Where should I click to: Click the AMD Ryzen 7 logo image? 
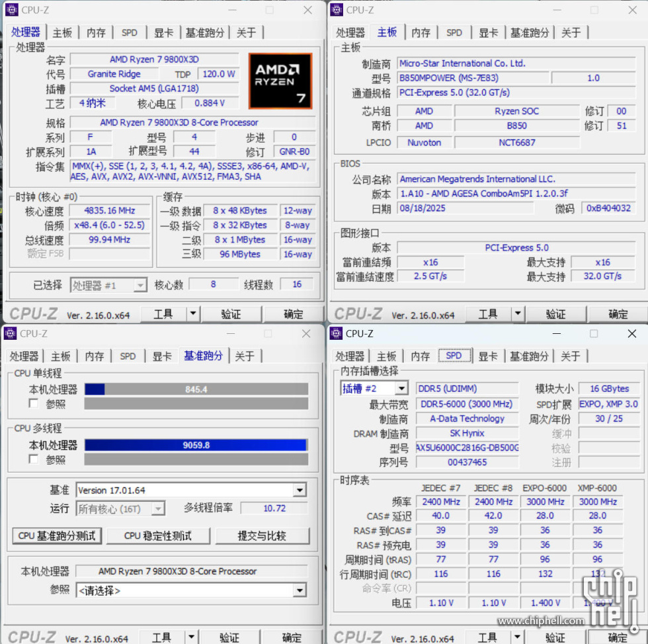[280, 81]
